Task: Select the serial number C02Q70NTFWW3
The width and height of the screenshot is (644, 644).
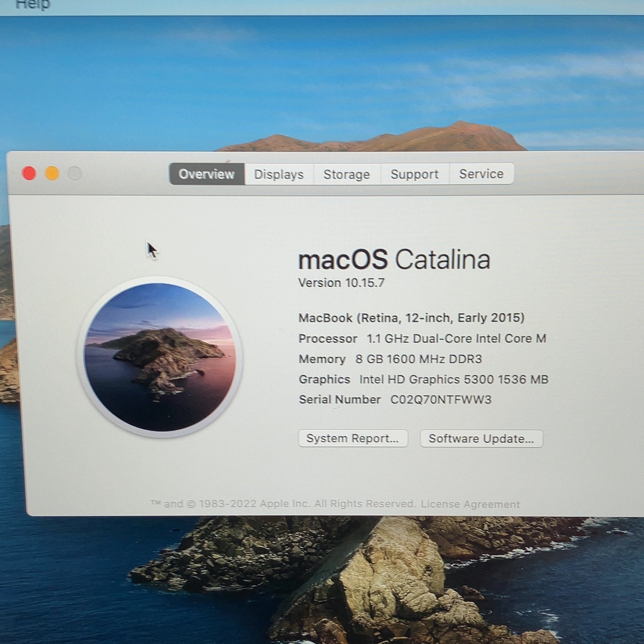Action: [441, 400]
